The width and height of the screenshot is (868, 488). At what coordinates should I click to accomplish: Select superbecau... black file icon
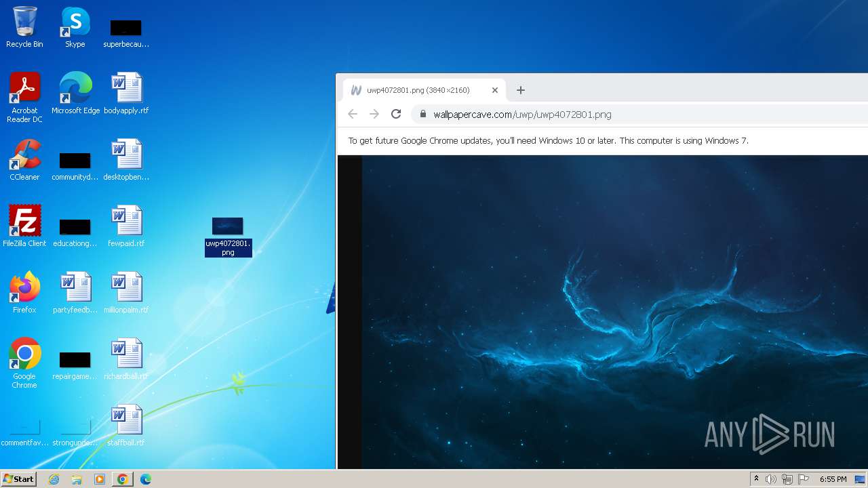click(x=126, y=33)
